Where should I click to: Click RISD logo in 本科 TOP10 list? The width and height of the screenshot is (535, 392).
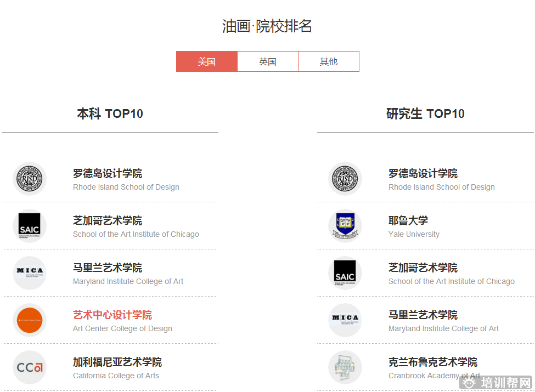point(30,179)
